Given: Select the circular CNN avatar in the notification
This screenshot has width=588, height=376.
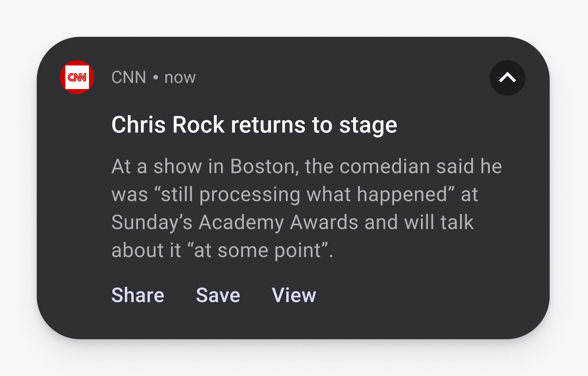Looking at the screenshot, I should pyautogui.click(x=76, y=77).
